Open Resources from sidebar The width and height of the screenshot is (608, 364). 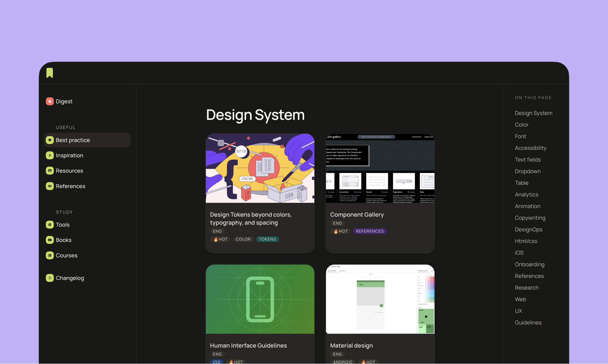pos(70,171)
